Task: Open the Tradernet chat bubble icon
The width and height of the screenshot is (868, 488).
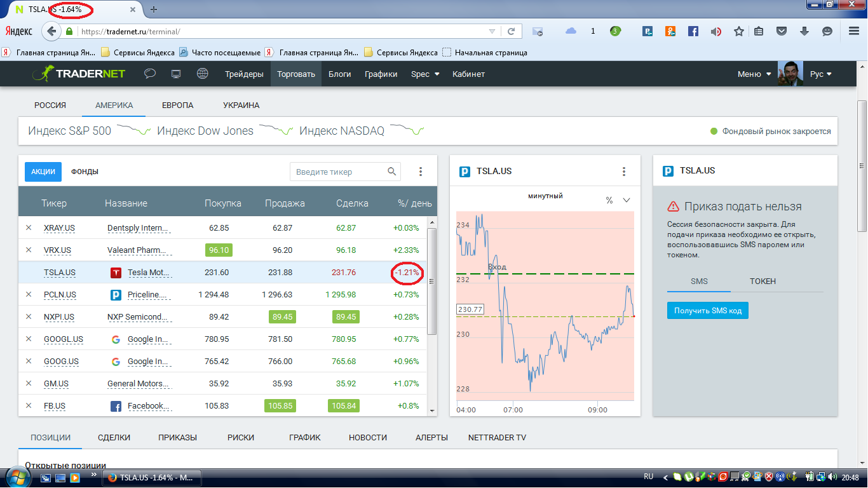Action: click(x=150, y=74)
